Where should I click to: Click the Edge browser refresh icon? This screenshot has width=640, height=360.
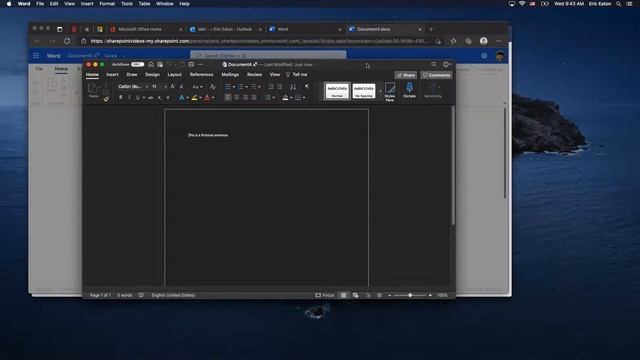[x=67, y=41]
